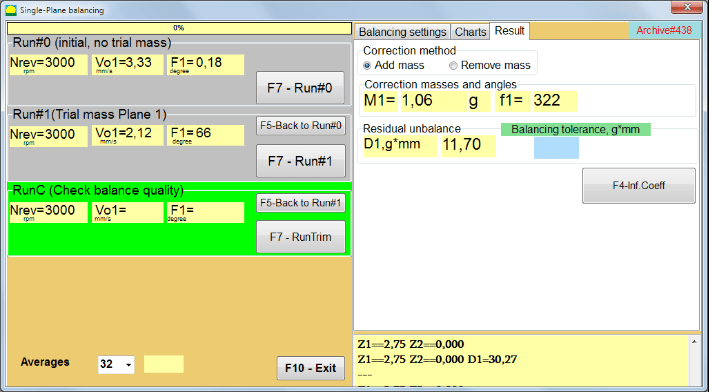Click the empty RunC F1= field
Viewport: 709px width, 392px height.
tap(206, 213)
